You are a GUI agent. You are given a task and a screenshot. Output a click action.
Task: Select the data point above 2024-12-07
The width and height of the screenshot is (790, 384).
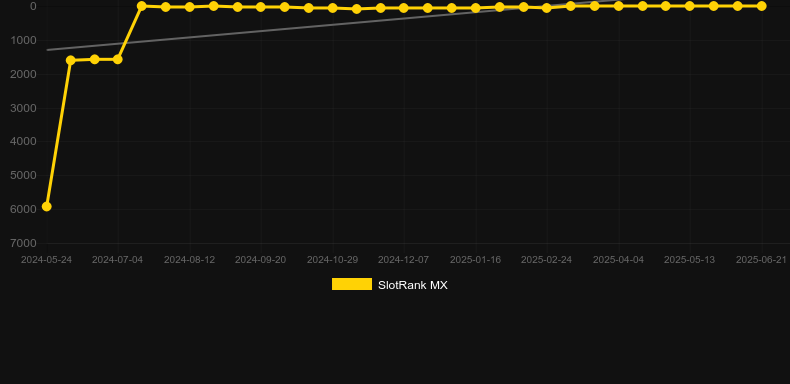coord(404,8)
